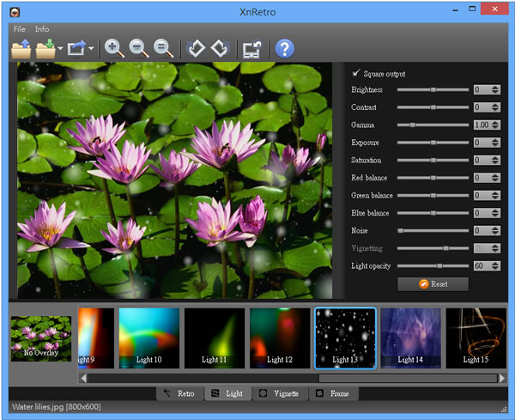Select the Light 10 overlay thumbnail
Screen dimensions: 515x420
(x=149, y=338)
